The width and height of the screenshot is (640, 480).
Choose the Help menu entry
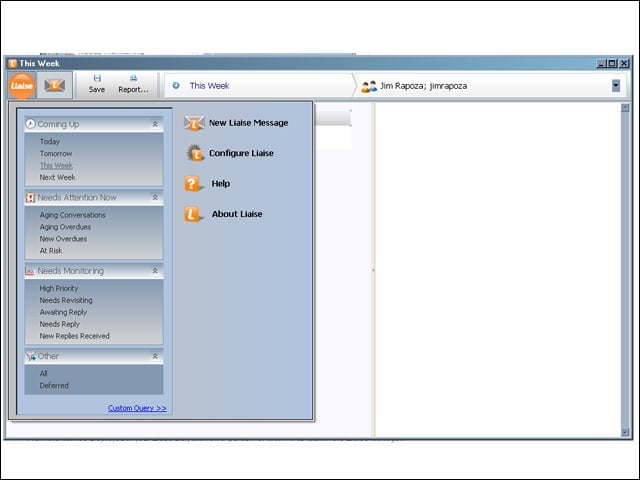coord(220,184)
